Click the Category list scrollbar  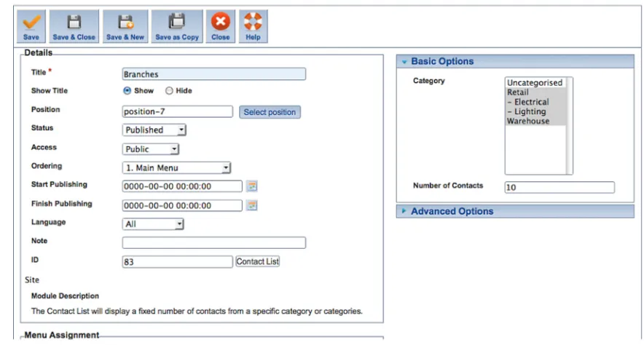[x=569, y=126]
